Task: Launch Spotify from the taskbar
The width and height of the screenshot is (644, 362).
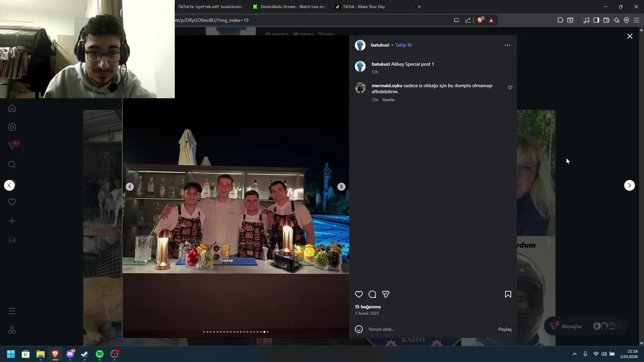Action: 100,354
